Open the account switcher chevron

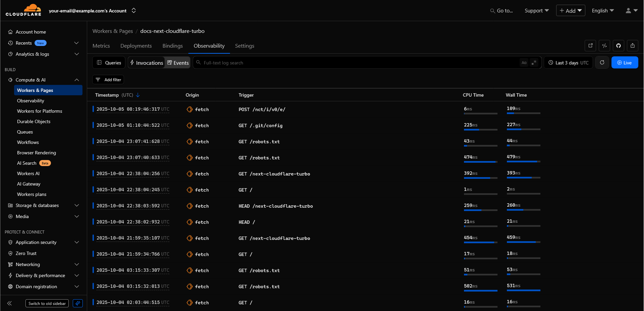134,11
